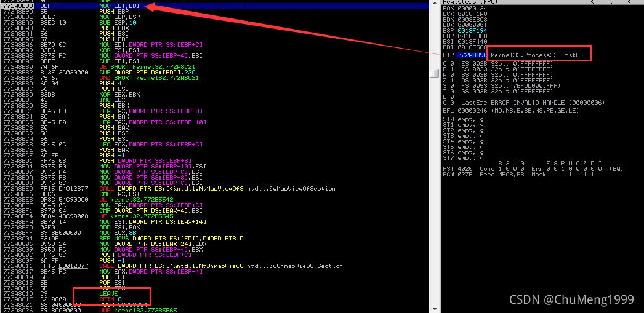Select the MOV ECX,8B instruction
The image size is (644, 313).
click(x=116, y=232)
